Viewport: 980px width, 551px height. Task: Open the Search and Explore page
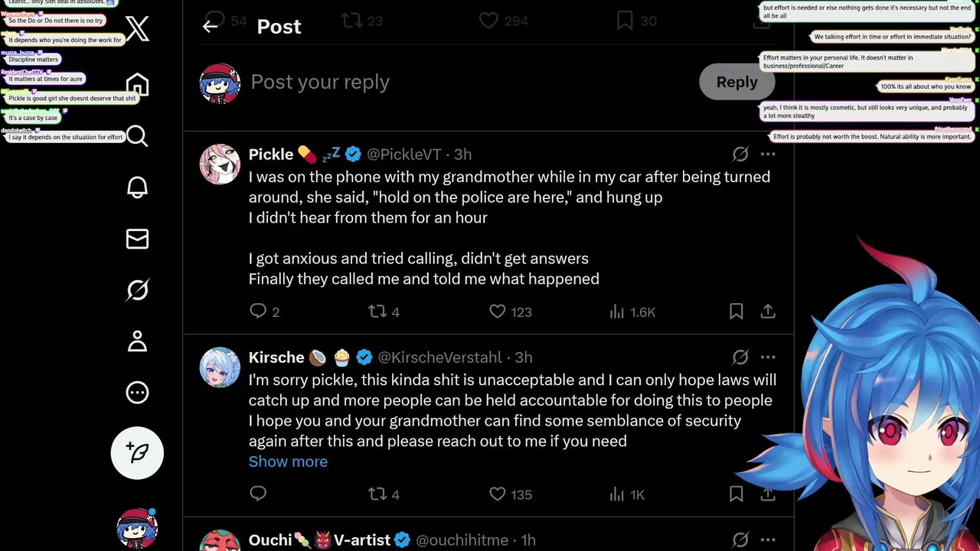(x=137, y=136)
